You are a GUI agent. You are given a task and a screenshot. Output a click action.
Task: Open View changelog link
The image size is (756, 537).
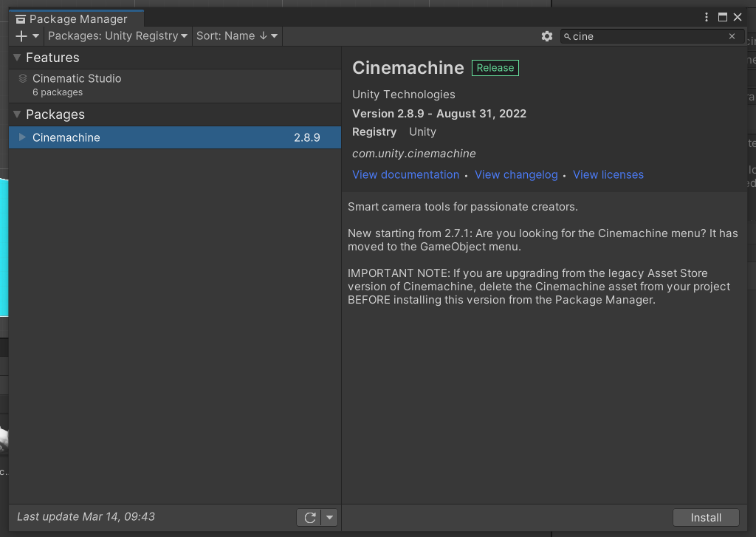[516, 174]
